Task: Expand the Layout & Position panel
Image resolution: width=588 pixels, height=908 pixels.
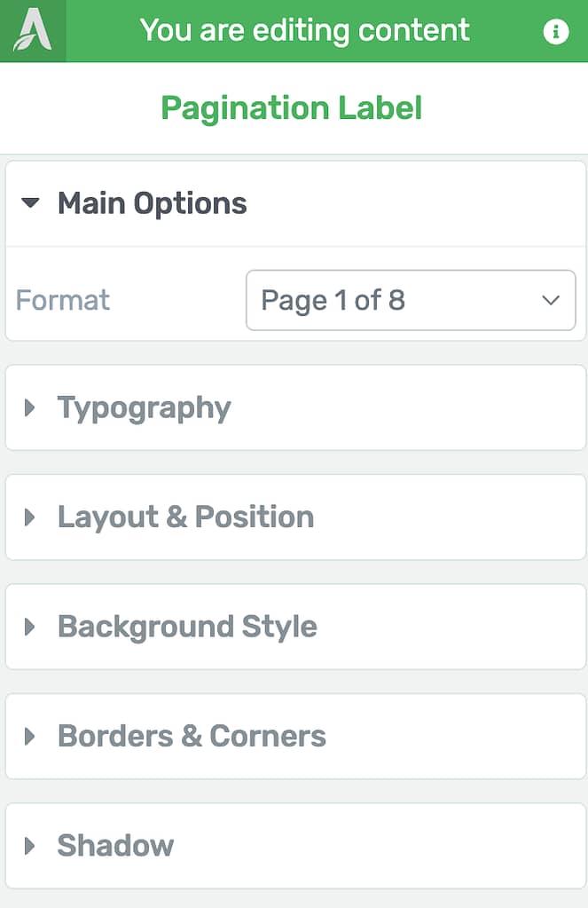Action: (x=295, y=517)
